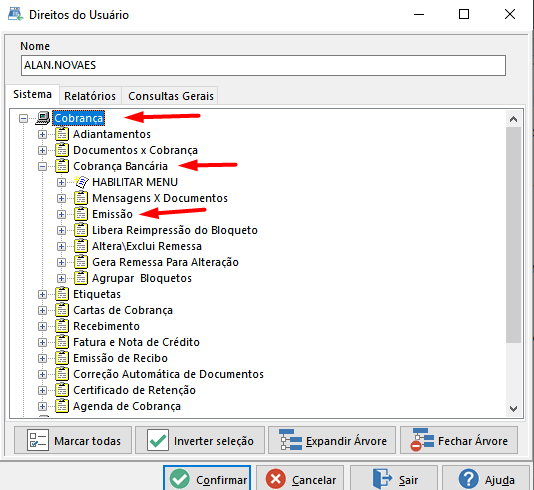The width and height of the screenshot is (534, 490).
Task: Expand the Agrupar Bloquetos node
Action: [62, 279]
